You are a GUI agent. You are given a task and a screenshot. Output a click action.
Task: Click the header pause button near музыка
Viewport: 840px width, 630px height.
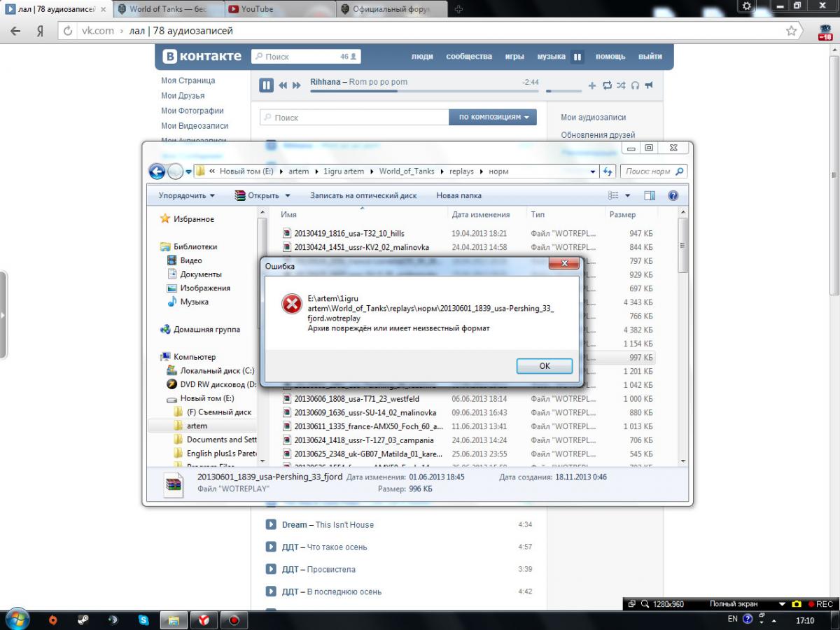[577, 57]
